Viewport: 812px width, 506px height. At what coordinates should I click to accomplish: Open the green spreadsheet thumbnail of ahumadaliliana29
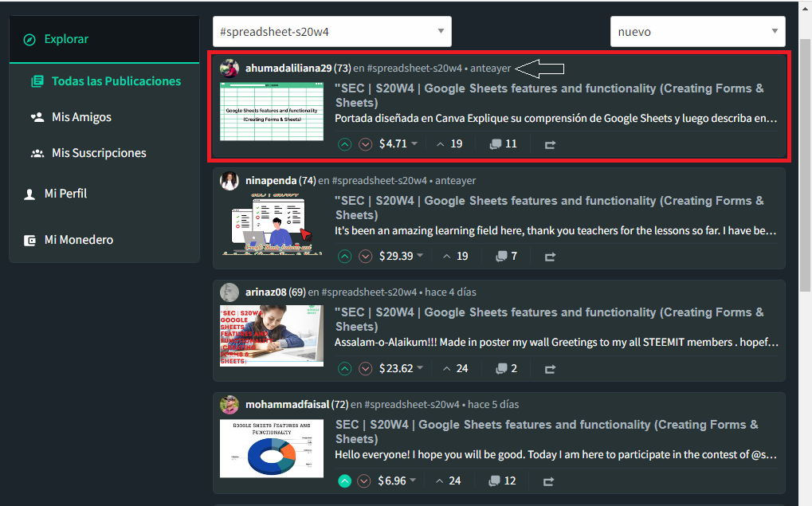tap(272, 112)
